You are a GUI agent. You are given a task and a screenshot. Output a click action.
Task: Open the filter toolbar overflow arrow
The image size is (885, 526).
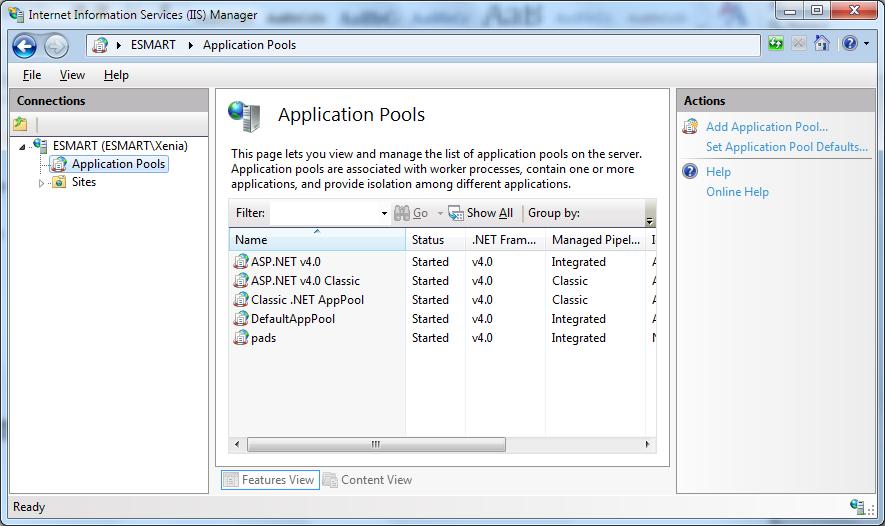650,220
